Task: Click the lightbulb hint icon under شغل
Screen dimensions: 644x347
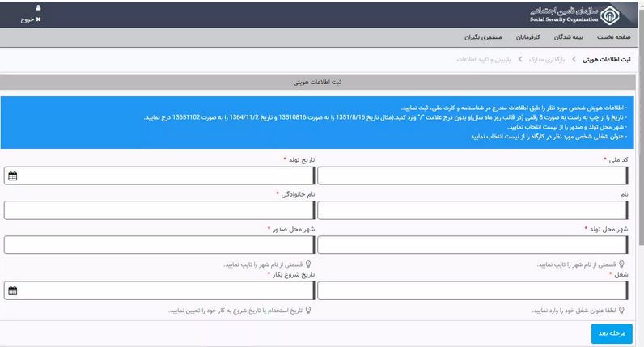Action: tap(621, 310)
